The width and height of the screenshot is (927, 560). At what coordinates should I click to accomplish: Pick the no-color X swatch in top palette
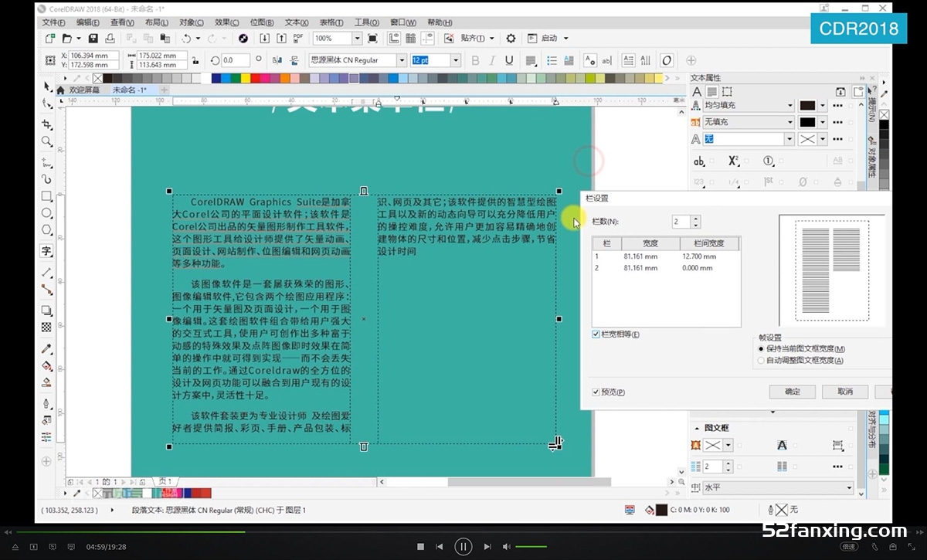click(x=97, y=78)
